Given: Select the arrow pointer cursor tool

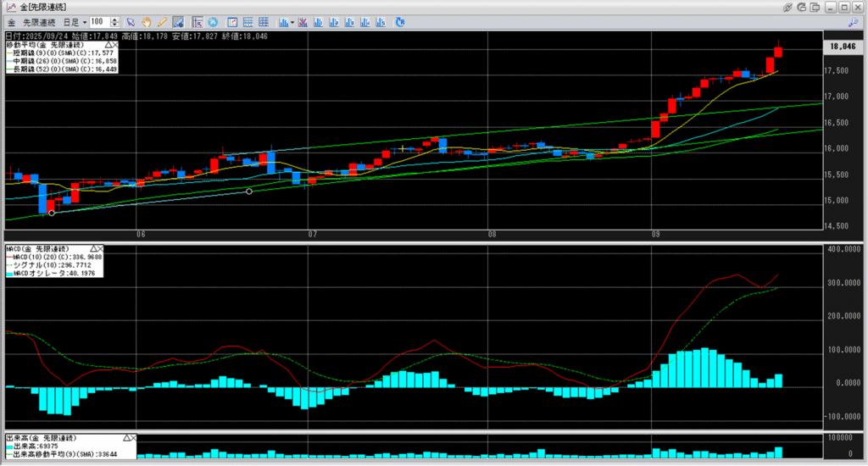Looking at the screenshot, I should point(130,21).
